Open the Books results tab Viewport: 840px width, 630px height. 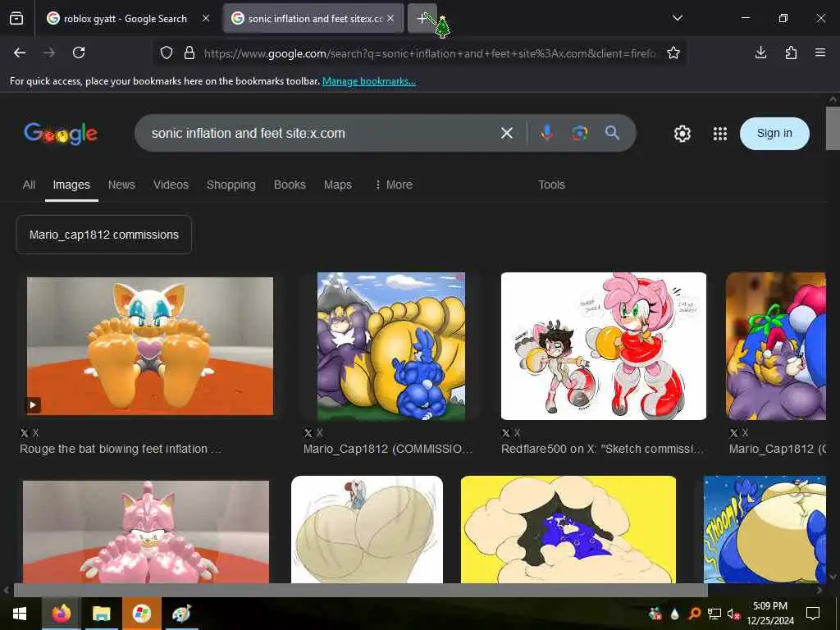coord(290,185)
